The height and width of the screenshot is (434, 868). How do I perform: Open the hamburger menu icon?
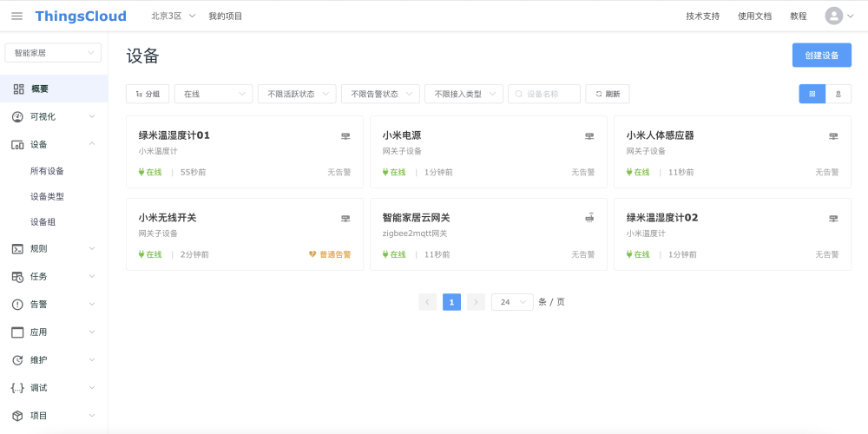[x=17, y=16]
